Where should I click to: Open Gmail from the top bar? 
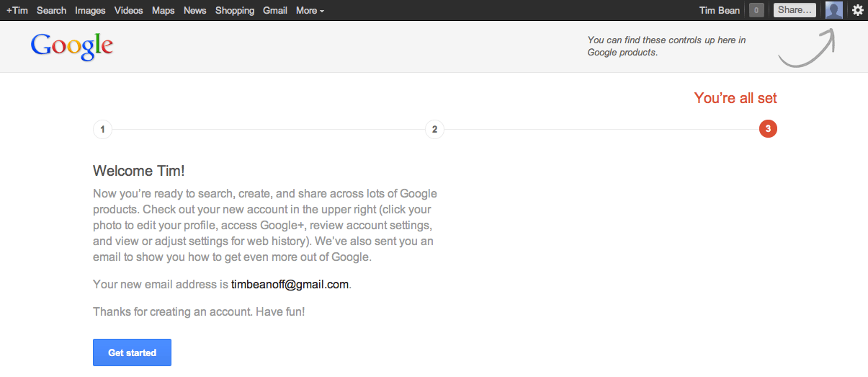point(275,10)
